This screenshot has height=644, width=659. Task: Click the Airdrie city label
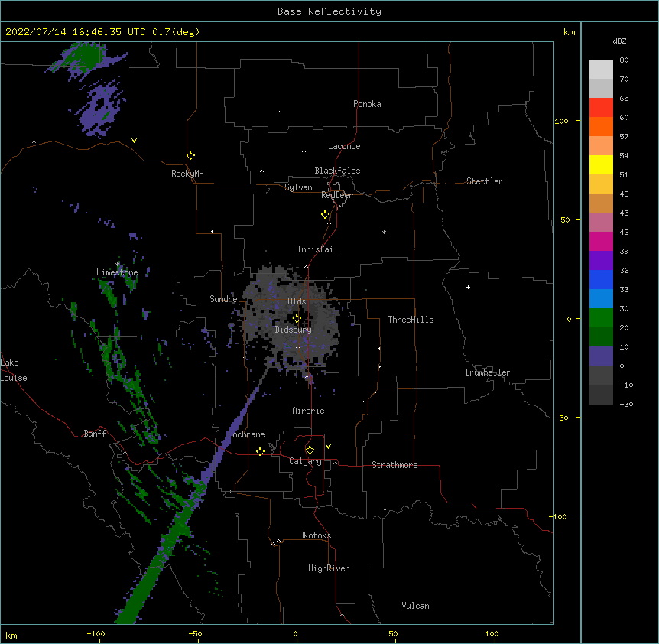(309, 411)
